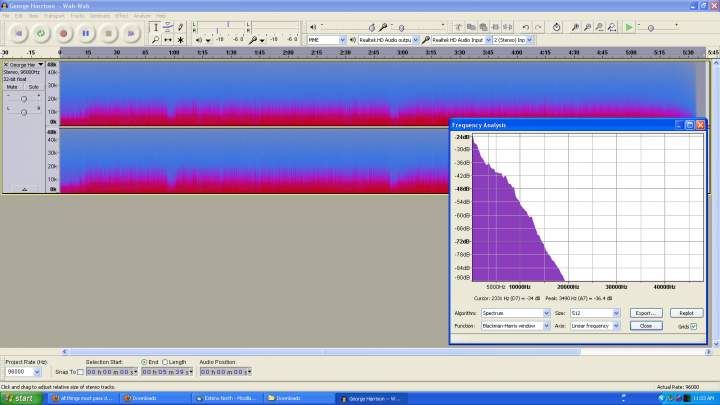Toggle the track Solo button
720x405 pixels.
[x=34, y=87]
